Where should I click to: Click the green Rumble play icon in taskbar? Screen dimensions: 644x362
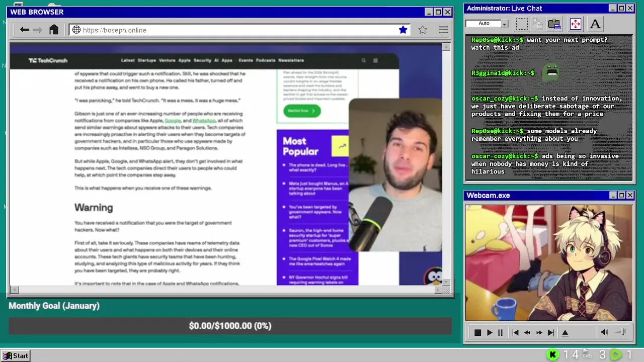616,355
